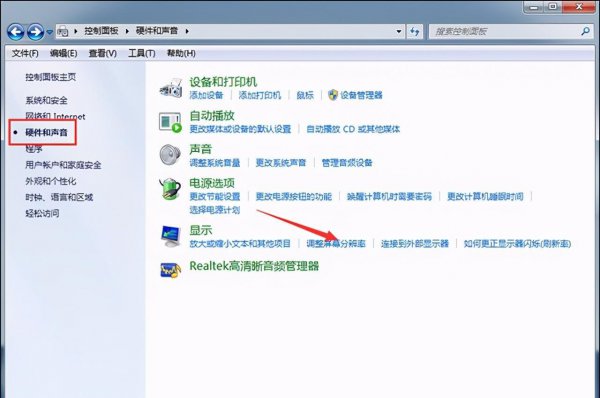Click 放大或缩小文本和其他项目 link
Image resolution: width=600 pixels, height=398 pixels.
[x=240, y=243]
